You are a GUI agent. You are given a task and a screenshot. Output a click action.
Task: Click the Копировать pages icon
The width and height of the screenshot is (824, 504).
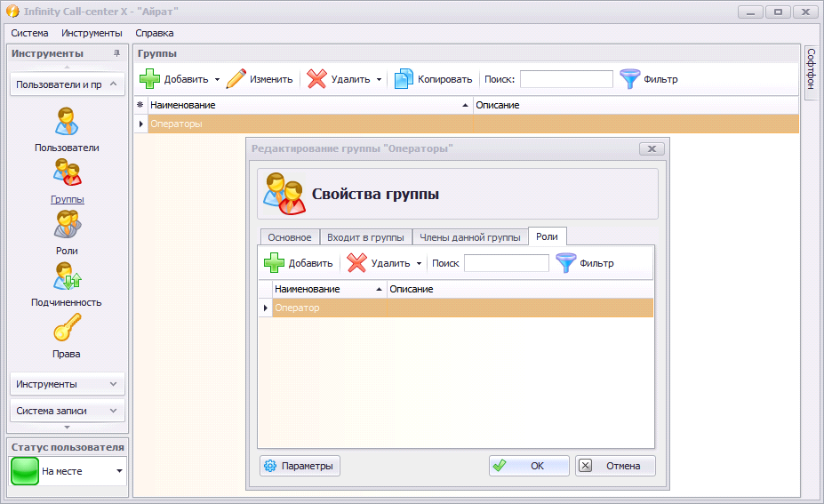404,79
